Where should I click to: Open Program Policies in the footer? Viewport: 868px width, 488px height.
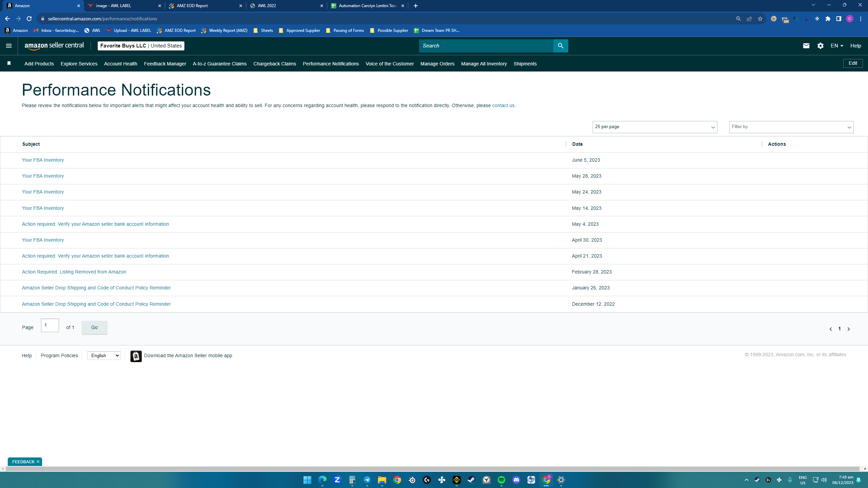click(x=59, y=355)
